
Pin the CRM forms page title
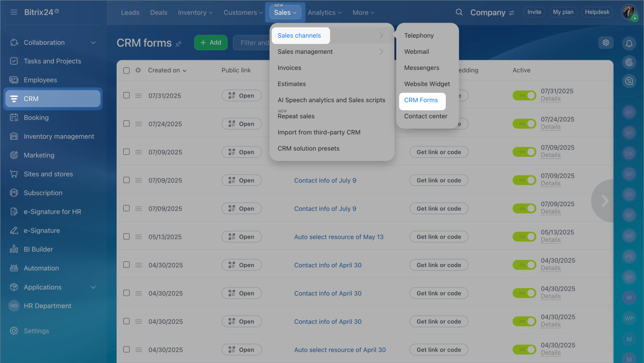click(179, 44)
